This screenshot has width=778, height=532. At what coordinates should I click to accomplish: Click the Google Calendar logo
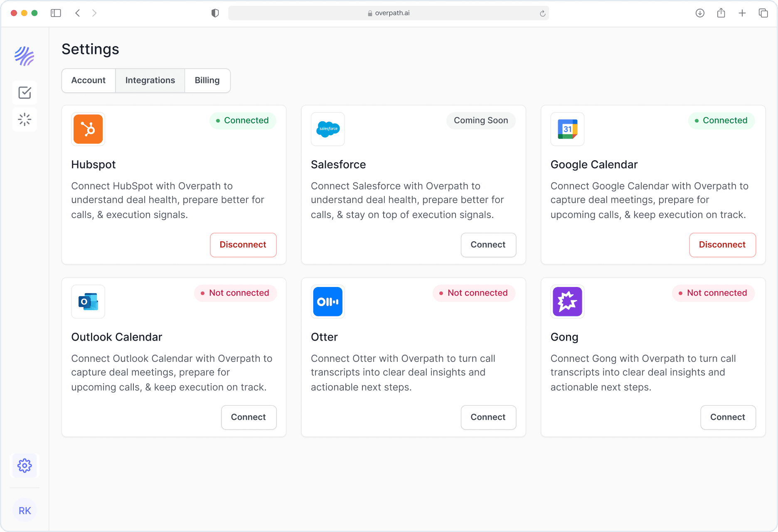click(x=567, y=129)
